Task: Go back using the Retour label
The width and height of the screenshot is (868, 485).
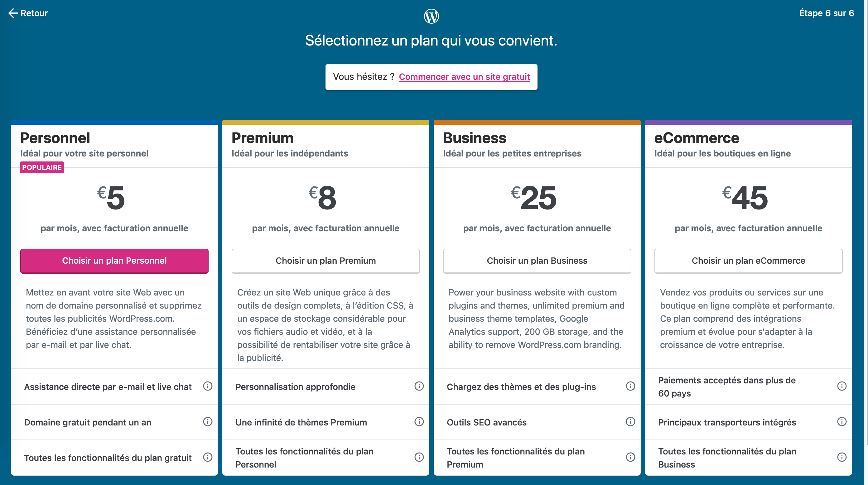Action: coord(34,13)
